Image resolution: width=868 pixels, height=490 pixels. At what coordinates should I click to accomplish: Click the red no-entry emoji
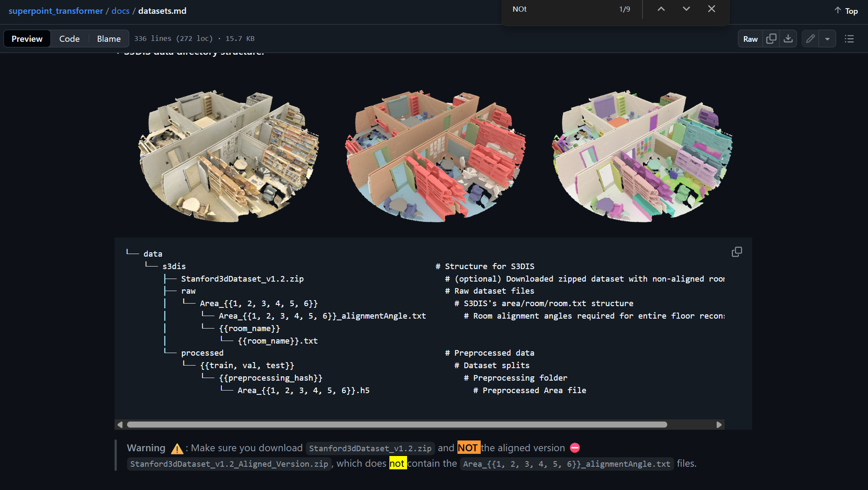(x=575, y=448)
